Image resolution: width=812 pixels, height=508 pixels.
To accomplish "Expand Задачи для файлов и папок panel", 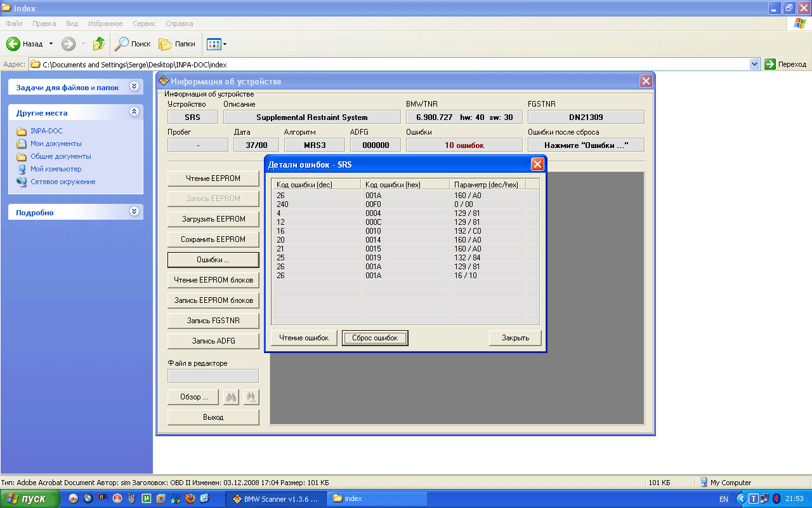I will (x=134, y=86).
